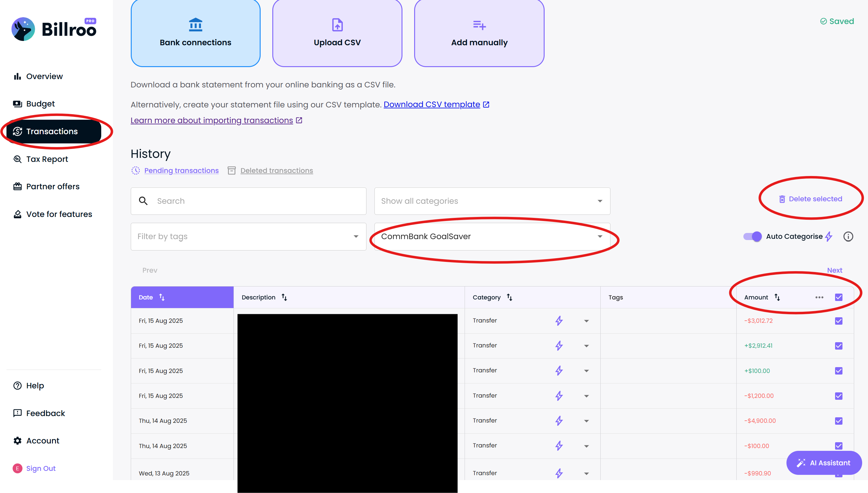Screen dimensions: 868x493
Task: Go to the Transactions page
Action: coord(54,131)
